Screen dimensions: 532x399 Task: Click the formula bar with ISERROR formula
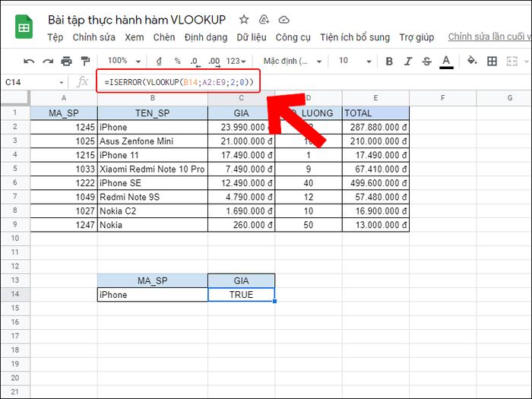coord(179,82)
